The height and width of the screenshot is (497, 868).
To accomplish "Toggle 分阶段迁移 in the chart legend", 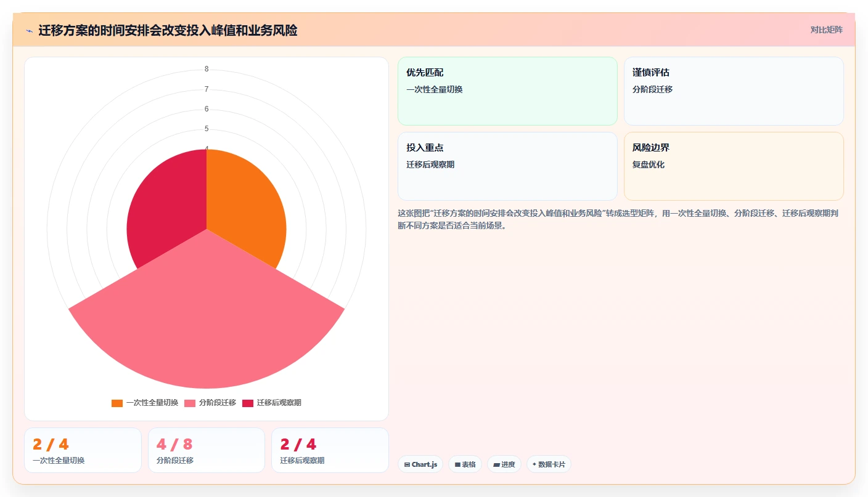I will [210, 403].
